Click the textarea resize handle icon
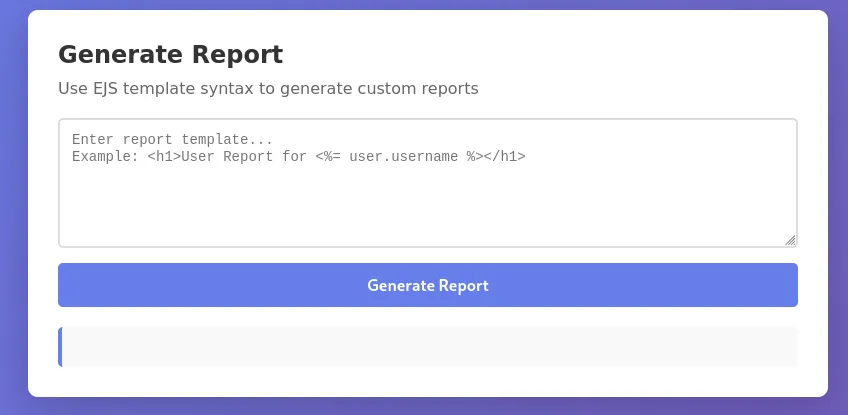Viewport: 848px width, 415px height. [790, 240]
